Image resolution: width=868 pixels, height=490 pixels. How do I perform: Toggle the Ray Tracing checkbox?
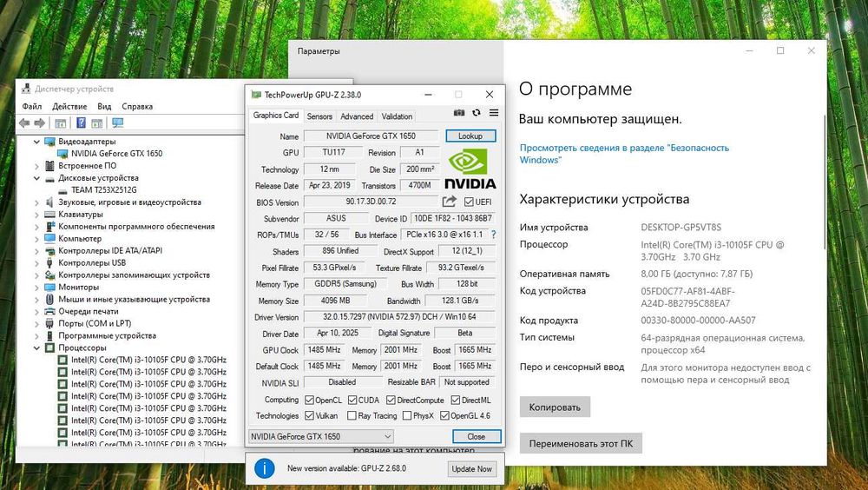pos(352,415)
